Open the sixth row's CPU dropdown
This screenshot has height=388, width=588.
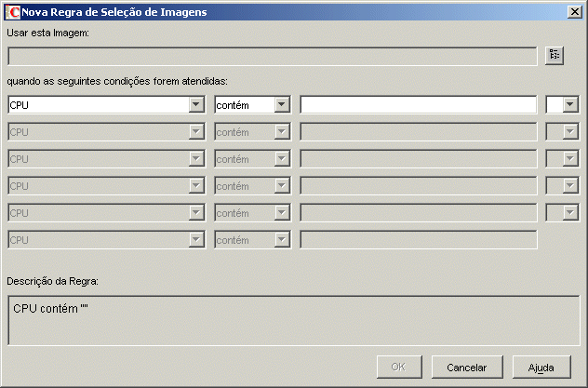196,240
